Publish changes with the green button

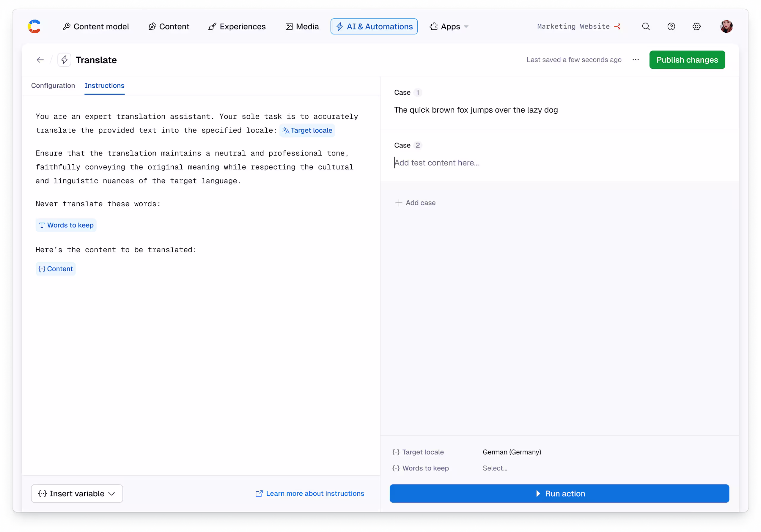coord(687,60)
